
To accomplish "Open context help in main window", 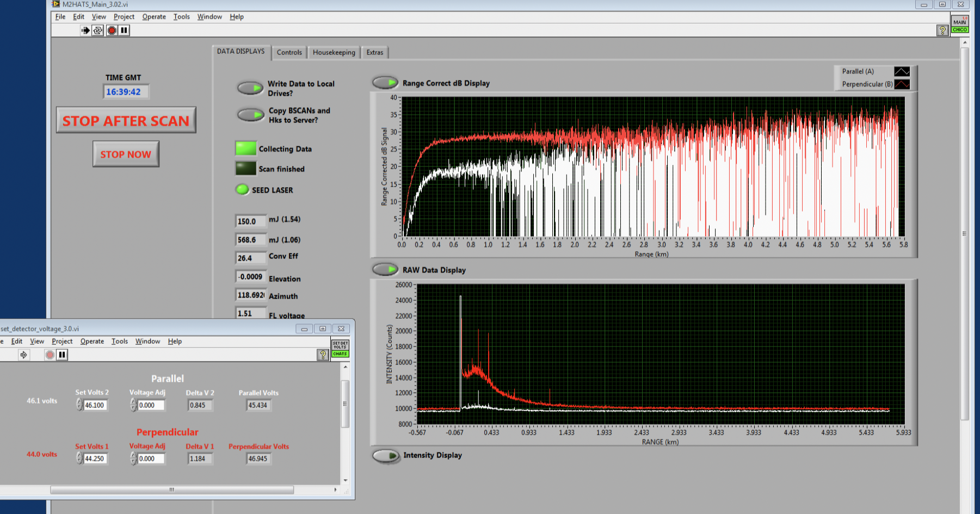I will [942, 30].
